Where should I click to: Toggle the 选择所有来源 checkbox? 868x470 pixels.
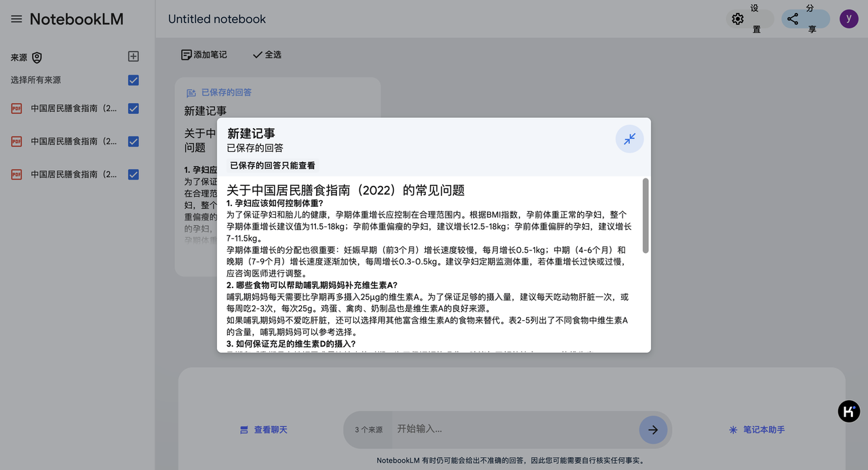click(134, 80)
